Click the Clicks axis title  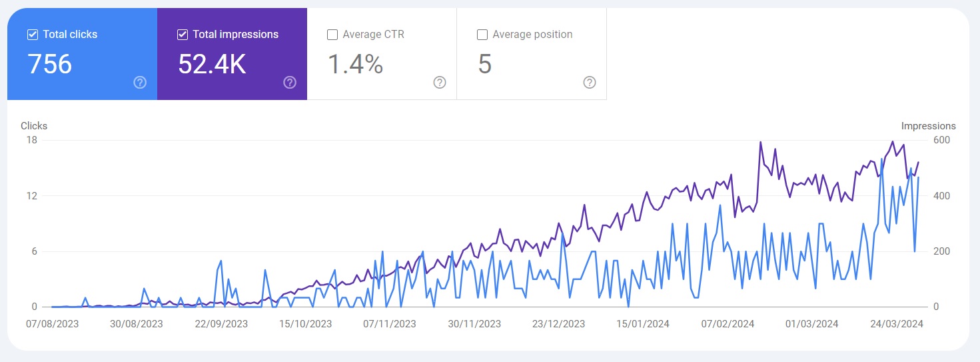pyautogui.click(x=34, y=126)
